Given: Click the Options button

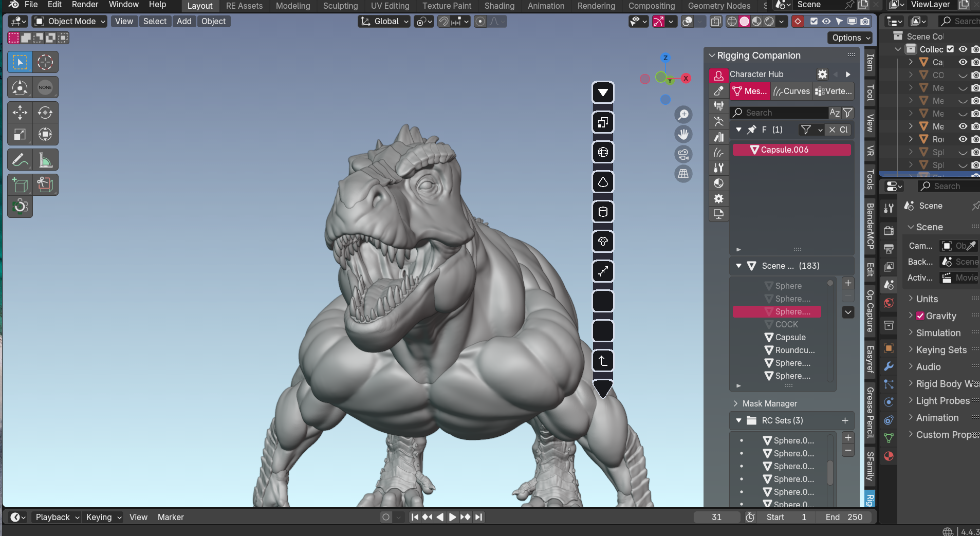Looking at the screenshot, I should (x=850, y=38).
